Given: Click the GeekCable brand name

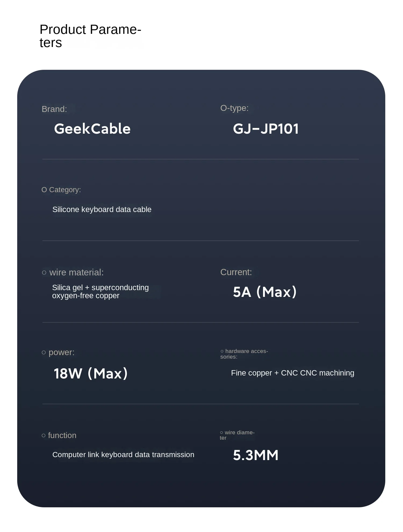Looking at the screenshot, I should [92, 129].
